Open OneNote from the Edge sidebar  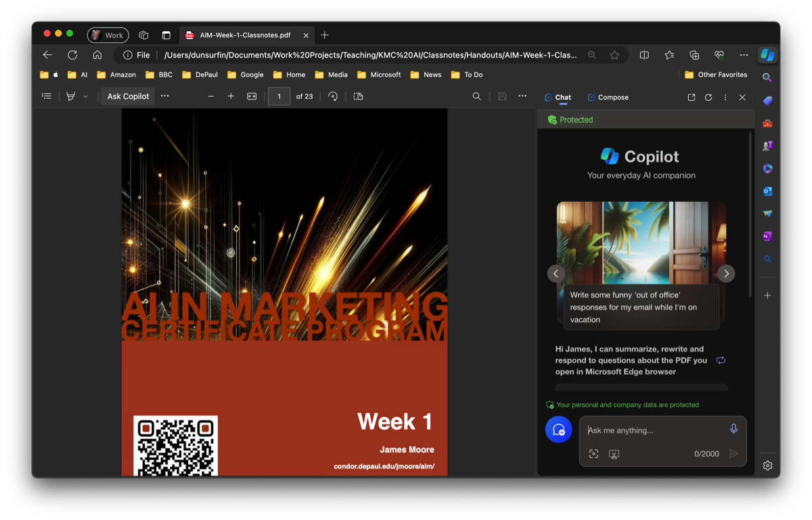[767, 236]
